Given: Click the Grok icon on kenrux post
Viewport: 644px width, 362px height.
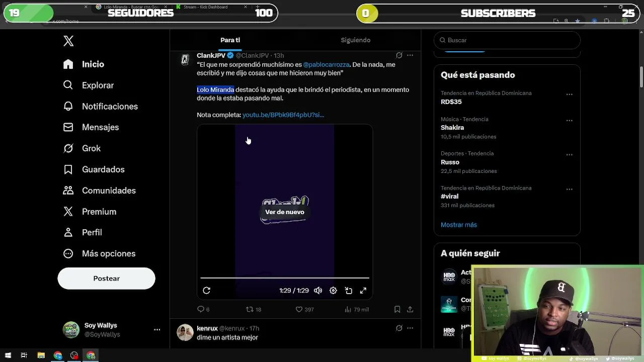Looking at the screenshot, I should coord(399,328).
